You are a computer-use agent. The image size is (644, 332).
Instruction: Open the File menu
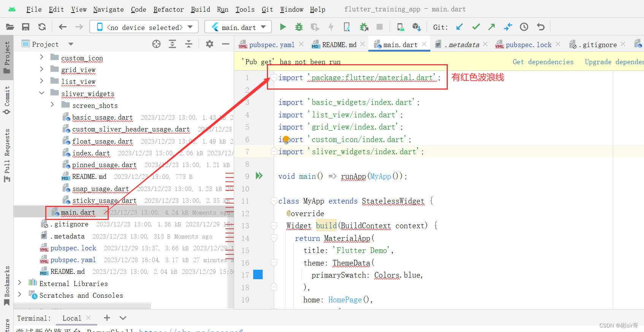point(34,9)
